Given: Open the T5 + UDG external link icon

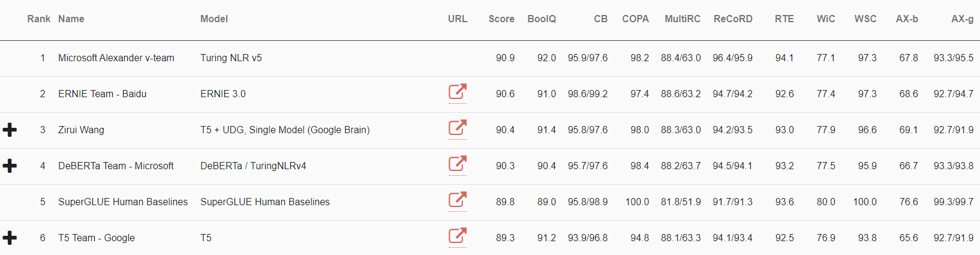Looking at the screenshot, I should (x=457, y=128).
